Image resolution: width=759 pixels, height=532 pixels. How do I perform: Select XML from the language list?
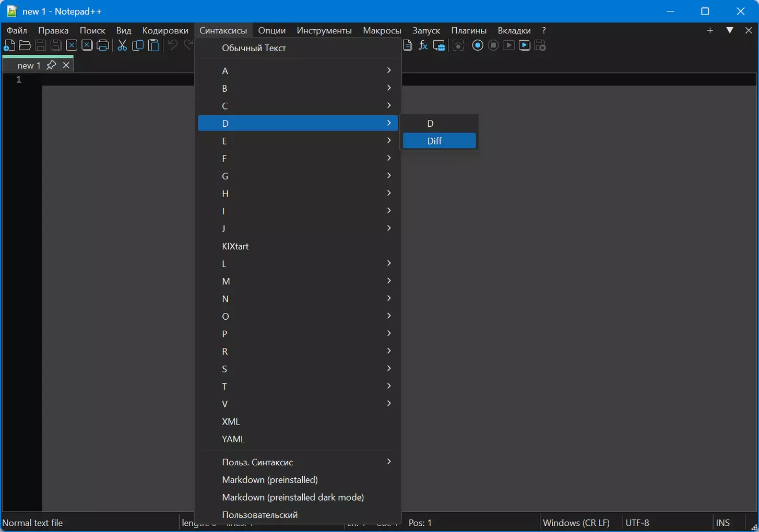(x=298, y=421)
